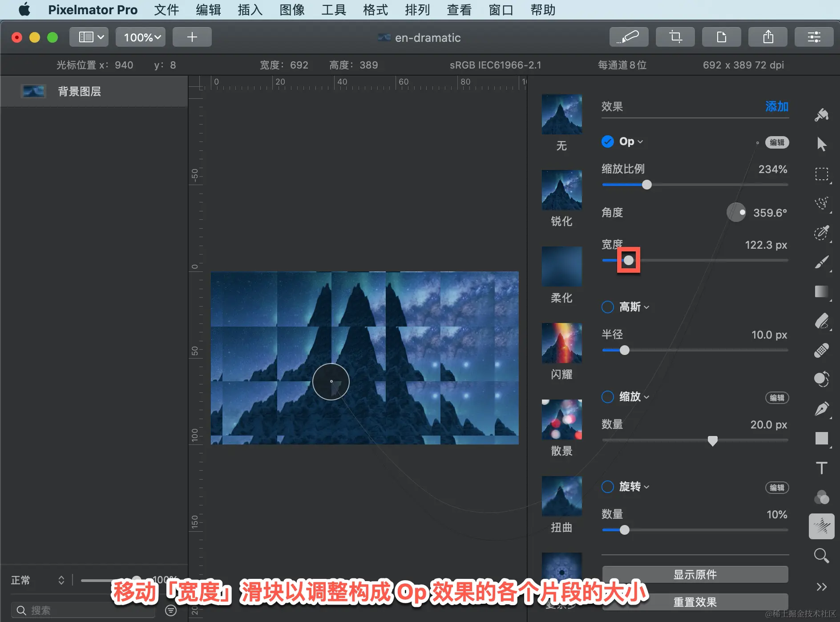This screenshot has height=622, width=840.
Task: Click the layer filter icon beside search
Action: (171, 610)
